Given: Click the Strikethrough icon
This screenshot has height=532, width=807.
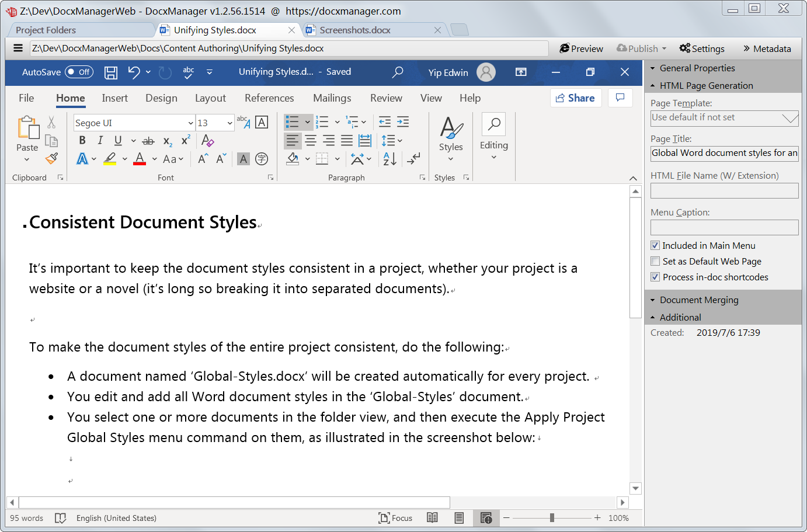Looking at the screenshot, I should (x=149, y=140).
